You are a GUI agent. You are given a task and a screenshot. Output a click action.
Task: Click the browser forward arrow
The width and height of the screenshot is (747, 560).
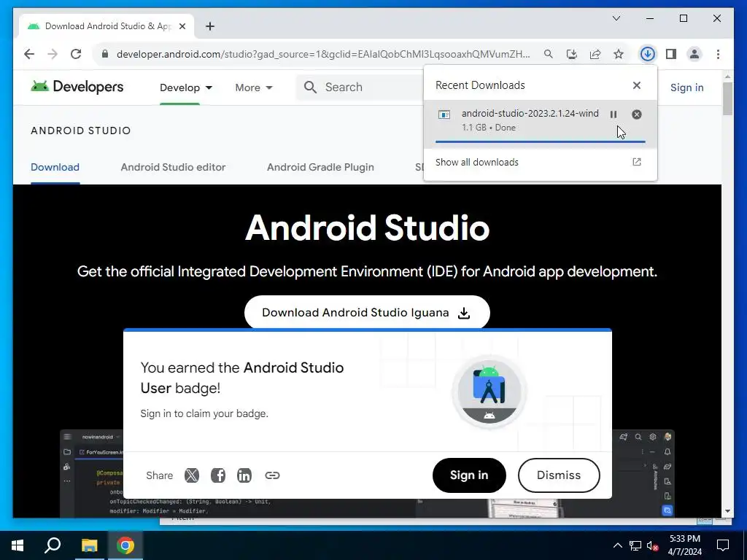pos(53,54)
